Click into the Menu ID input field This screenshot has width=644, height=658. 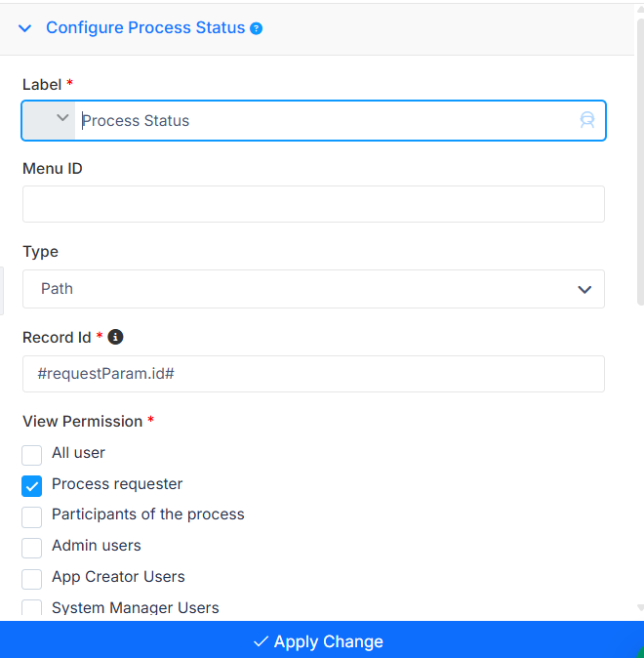click(x=313, y=204)
